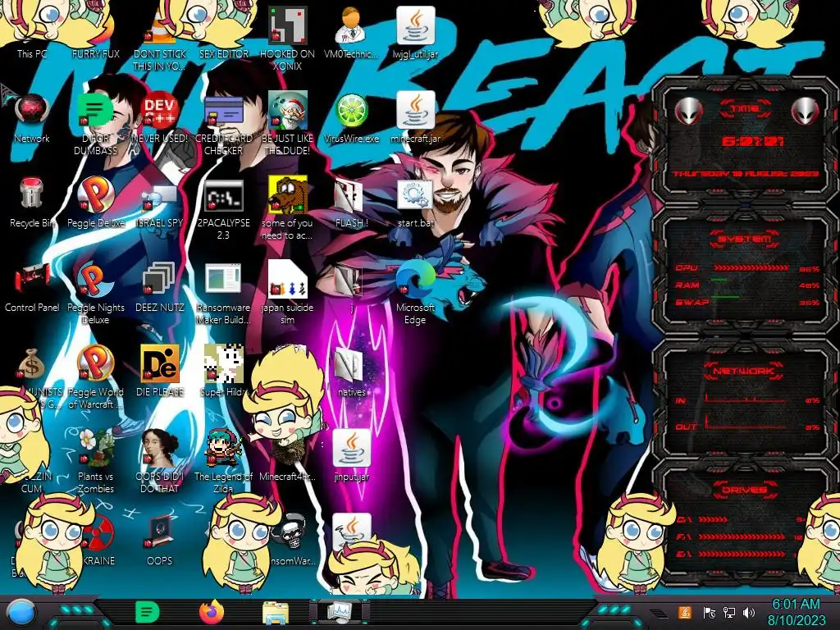Open the taskbar clock showing 6:01 AM
Image resolution: width=840 pixels, height=630 pixels.
coord(796,612)
